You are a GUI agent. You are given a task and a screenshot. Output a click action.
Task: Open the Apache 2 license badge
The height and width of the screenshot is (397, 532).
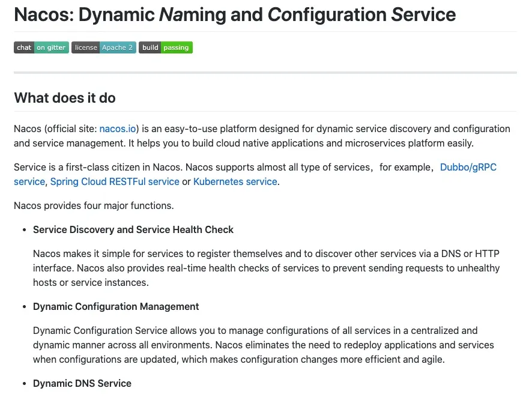(104, 47)
